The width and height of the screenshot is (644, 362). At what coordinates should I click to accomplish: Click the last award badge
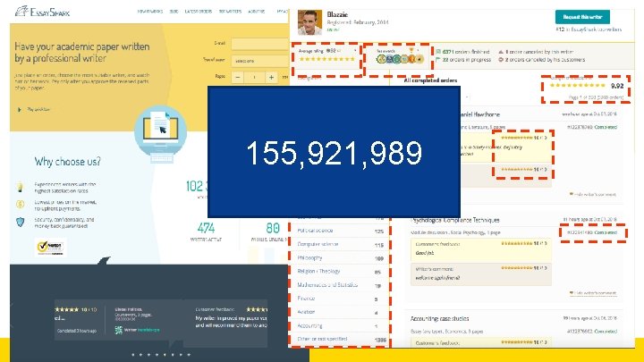419,59
